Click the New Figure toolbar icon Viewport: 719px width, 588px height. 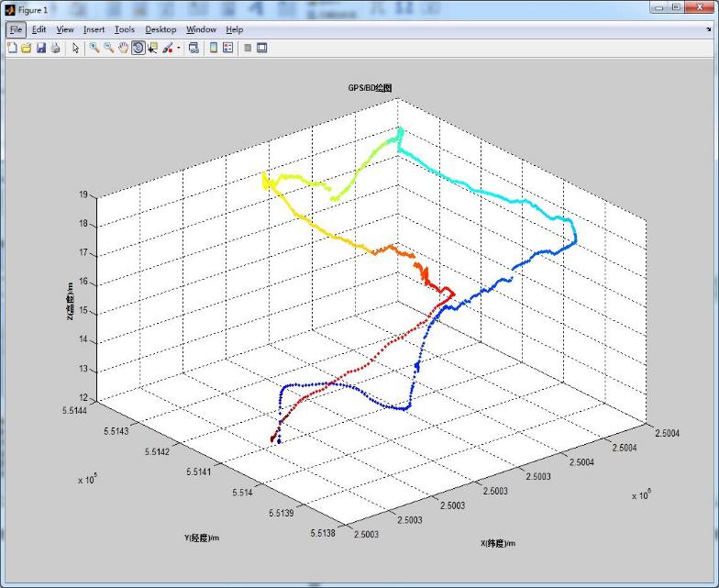[x=13, y=48]
